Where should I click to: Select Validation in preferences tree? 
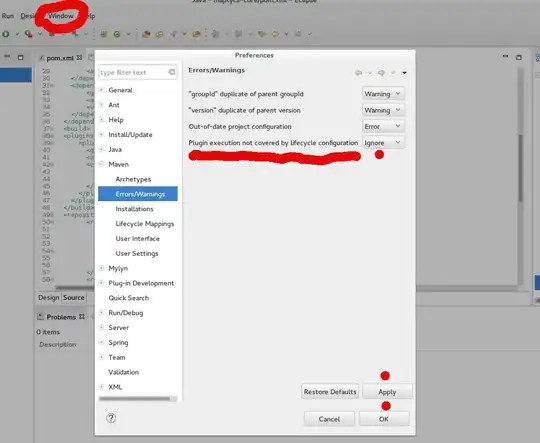pos(123,372)
